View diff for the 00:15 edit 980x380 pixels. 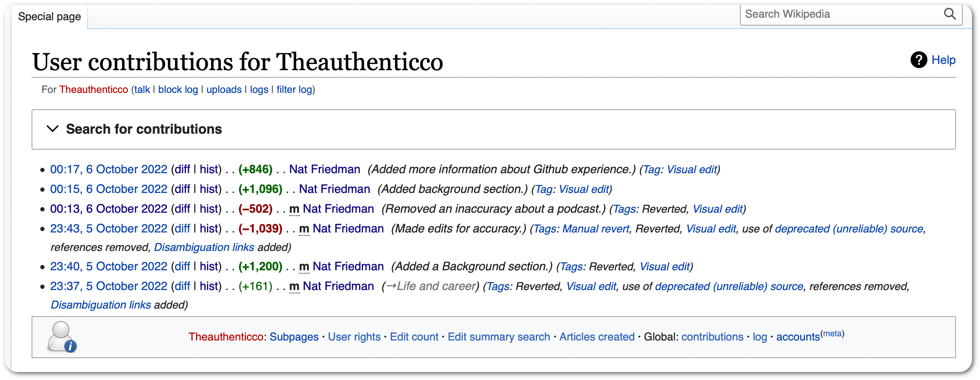[182, 189]
